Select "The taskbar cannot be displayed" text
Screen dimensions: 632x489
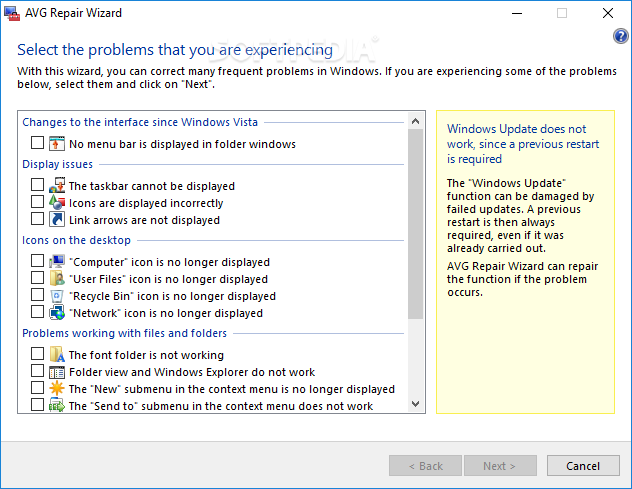point(152,186)
